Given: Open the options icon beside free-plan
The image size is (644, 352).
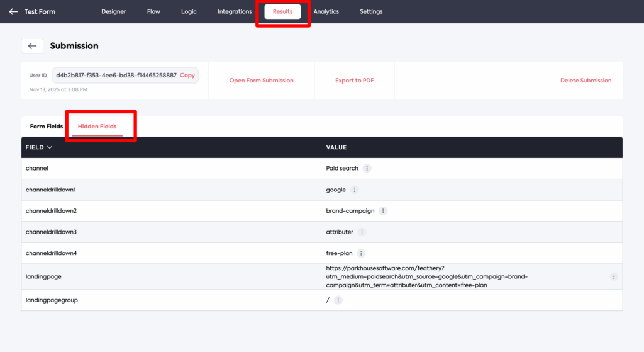Looking at the screenshot, I should tap(361, 253).
